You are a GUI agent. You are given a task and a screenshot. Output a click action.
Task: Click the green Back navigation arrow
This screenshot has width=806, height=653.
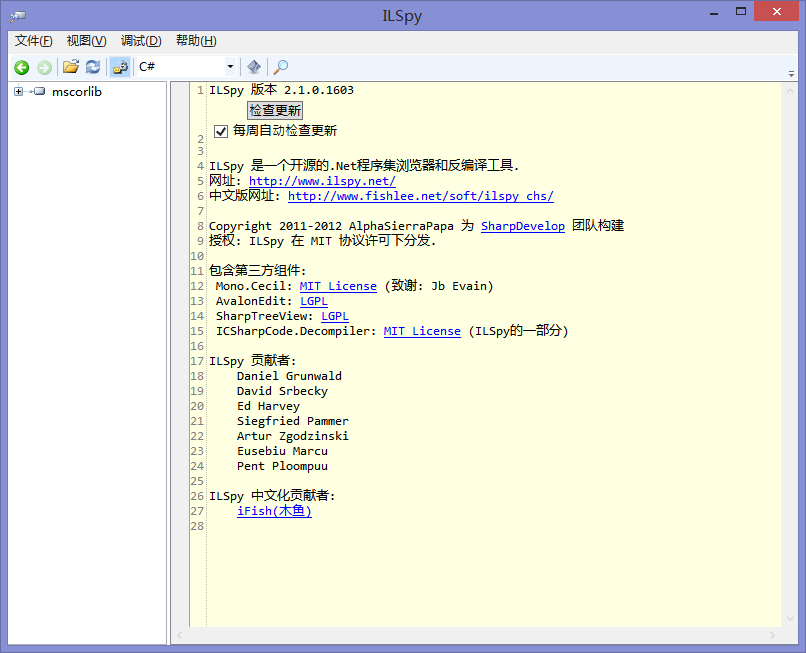coord(21,67)
